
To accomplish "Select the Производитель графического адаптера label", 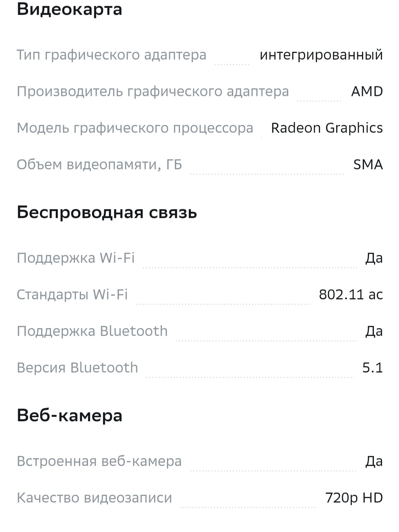I will tap(153, 91).
